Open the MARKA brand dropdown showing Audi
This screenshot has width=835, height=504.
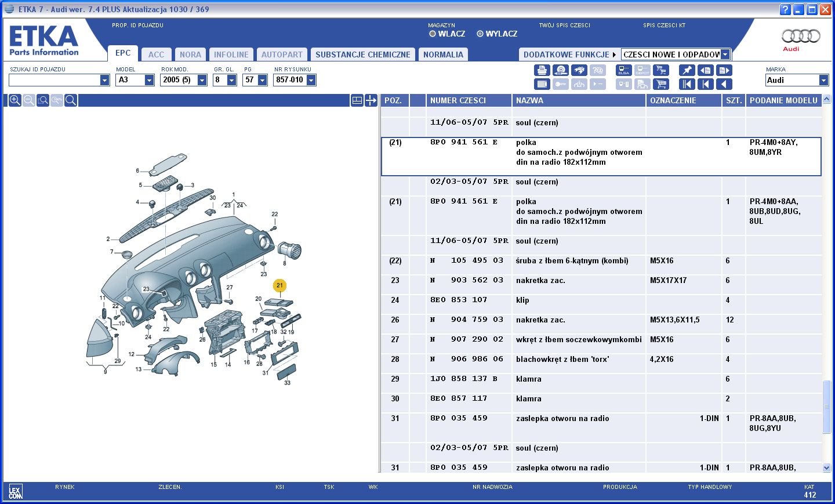(x=823, y=80)
